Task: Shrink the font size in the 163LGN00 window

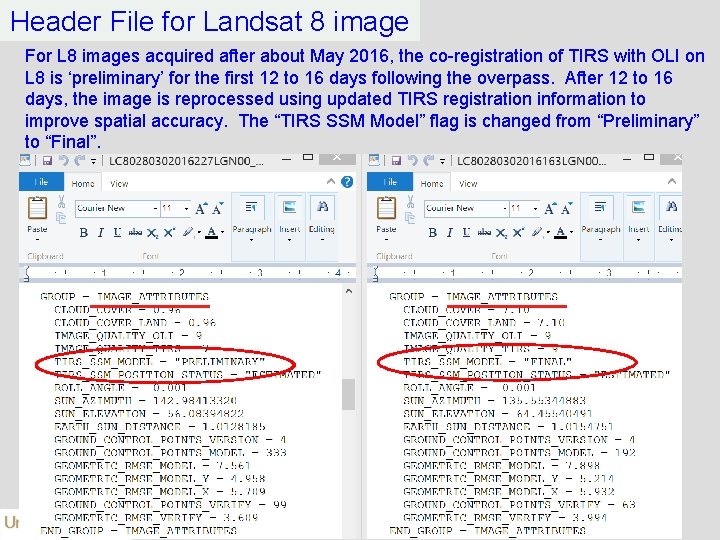Action: click(566, 208)
